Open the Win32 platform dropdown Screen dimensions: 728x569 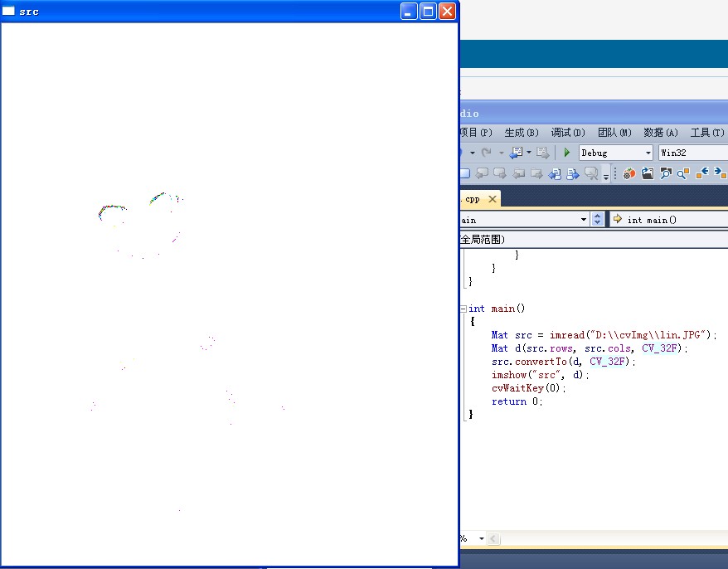[x=693, y=153]
